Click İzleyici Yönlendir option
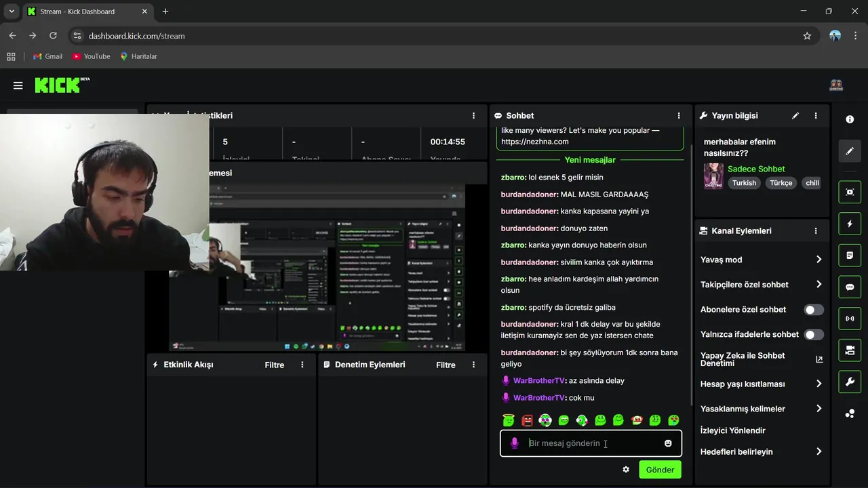This screenshot has height=488, width=868. pyautogui.click(x=733, y=430)
